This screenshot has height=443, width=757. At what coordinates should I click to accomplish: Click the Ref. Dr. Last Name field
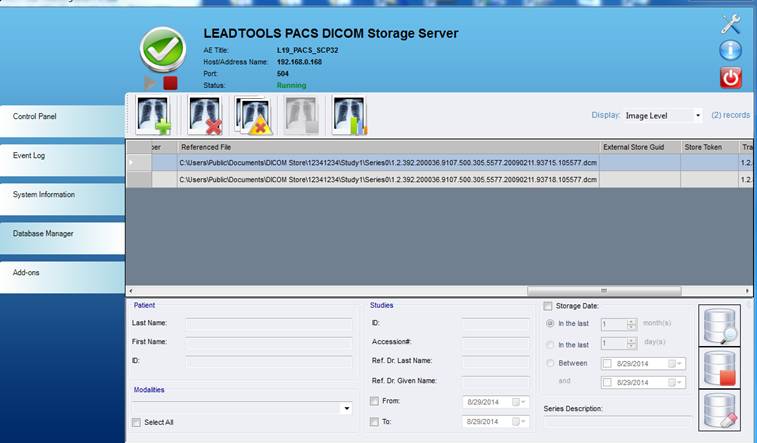495,360
